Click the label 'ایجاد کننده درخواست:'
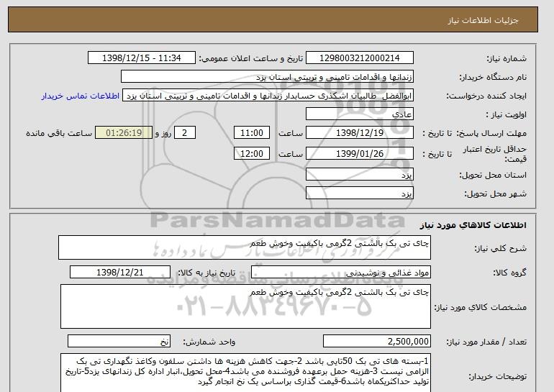Screen dimensions: 554x392 pos(486,96)
